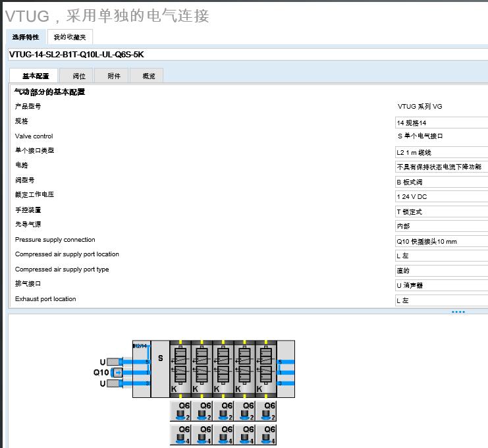Select fourth Q6 fitting on port 2 row
This screenshot has height=448, width=488.
coord(244,411)
